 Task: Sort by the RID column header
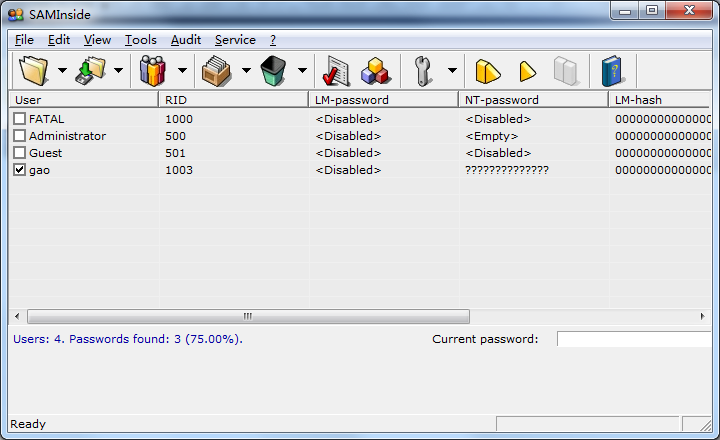(233, 100)
